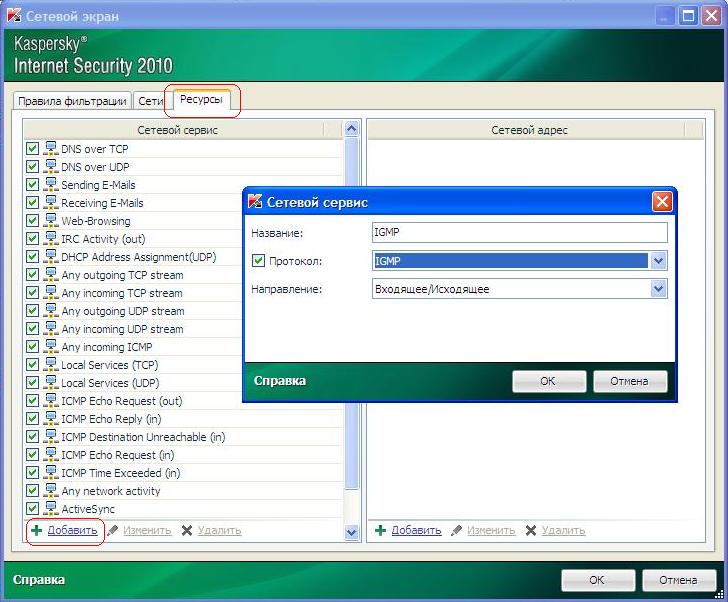Click the Название input field with IGMP
This screenshot has width=728, height=602.
click(520, 232)
